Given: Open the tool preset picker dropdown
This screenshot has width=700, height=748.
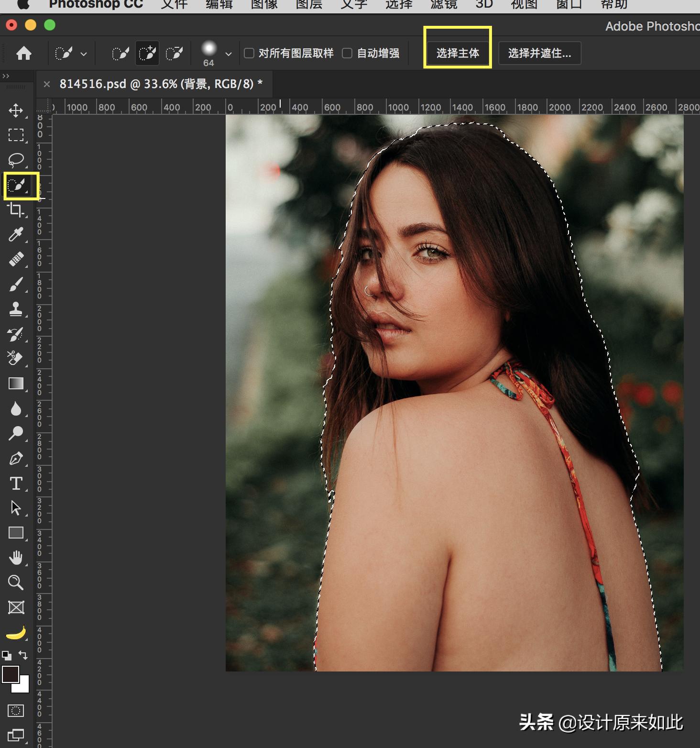Looking at the screenshot, I should point(84,54).
